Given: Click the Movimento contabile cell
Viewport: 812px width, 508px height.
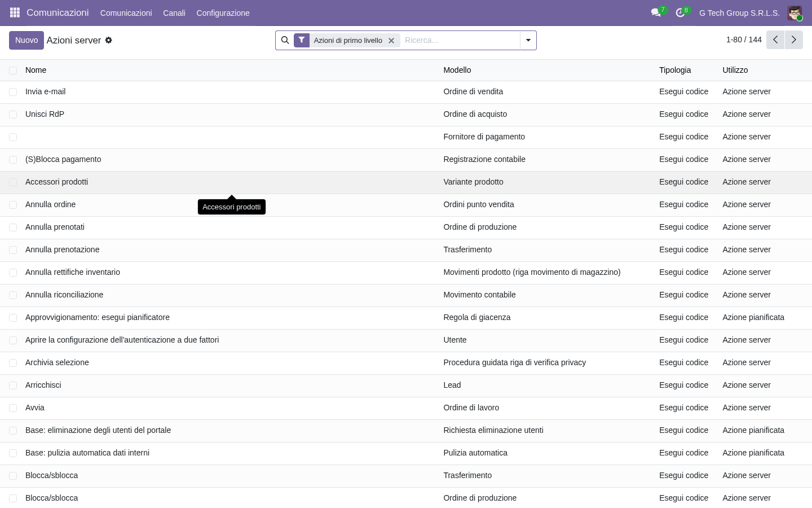Looking at the screenshot, I should pyautogui.click(x=479, y=295).
